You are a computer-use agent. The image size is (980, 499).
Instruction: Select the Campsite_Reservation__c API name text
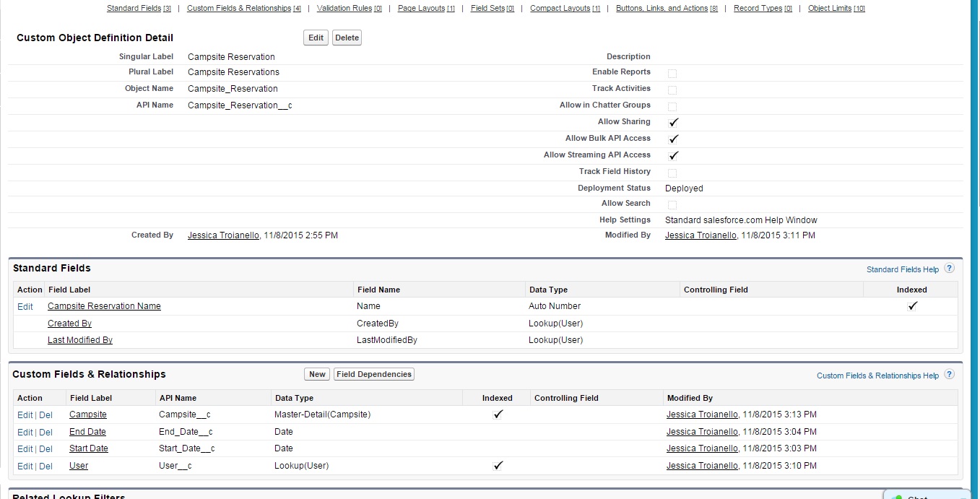coord(240,105)
